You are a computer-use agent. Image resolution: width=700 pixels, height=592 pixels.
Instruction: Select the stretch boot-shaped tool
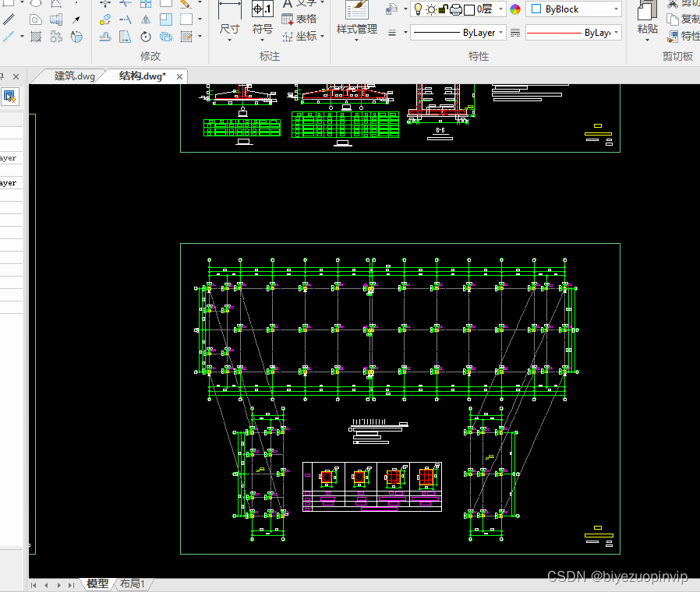click(105, 37)
